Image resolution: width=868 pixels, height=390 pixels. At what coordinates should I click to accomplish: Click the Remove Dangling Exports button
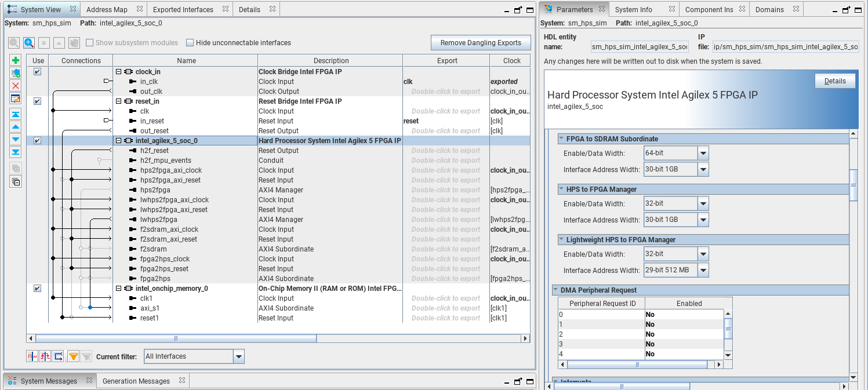(x=481, y=42)
